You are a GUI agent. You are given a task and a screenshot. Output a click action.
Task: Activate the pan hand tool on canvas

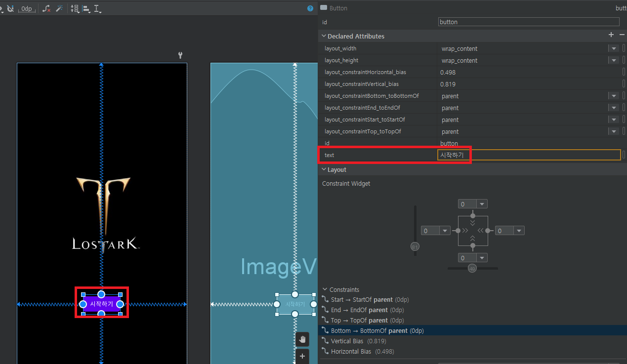(x=302, y=339)
